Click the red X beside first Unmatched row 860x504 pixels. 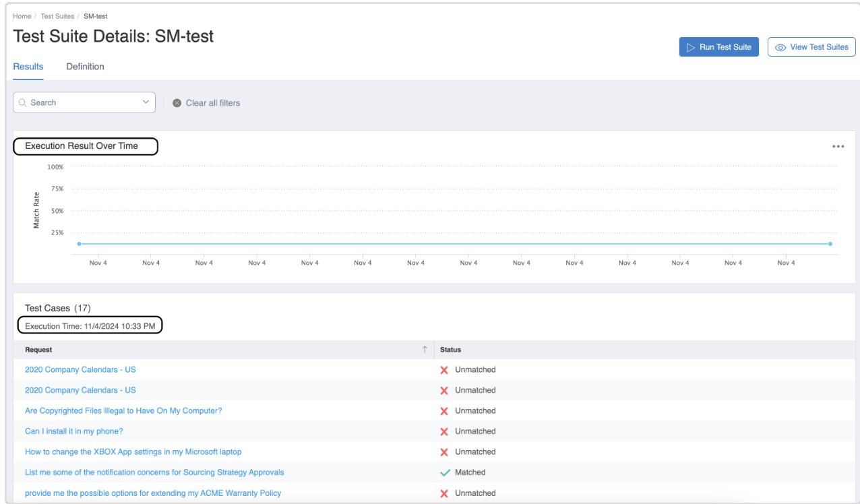point(444,370)
